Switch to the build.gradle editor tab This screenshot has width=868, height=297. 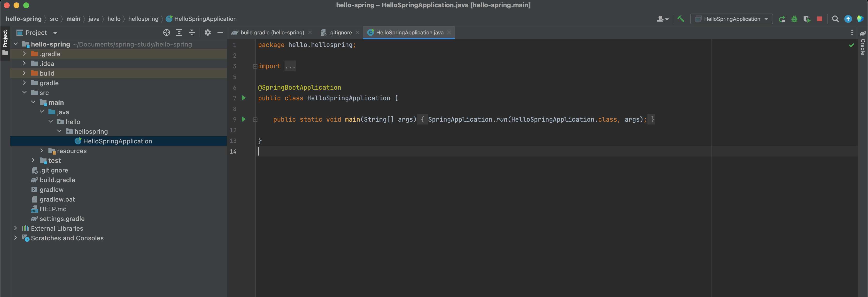[x=270, y=32]
